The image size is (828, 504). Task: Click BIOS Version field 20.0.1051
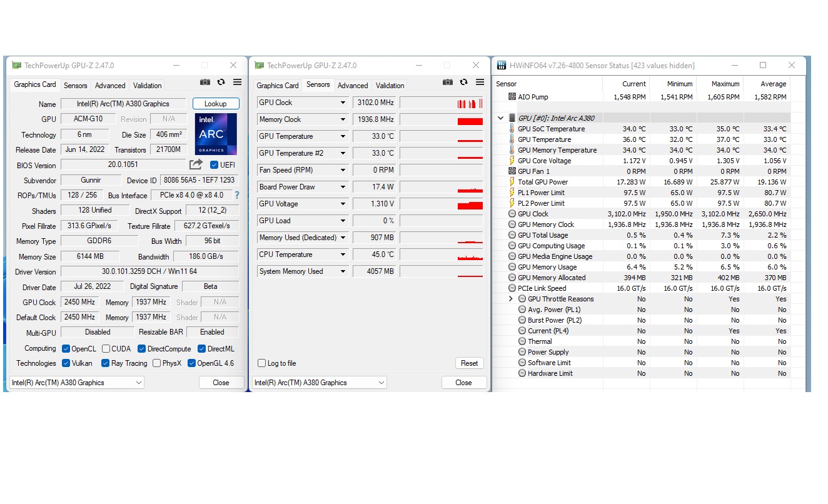click(123, 164)
